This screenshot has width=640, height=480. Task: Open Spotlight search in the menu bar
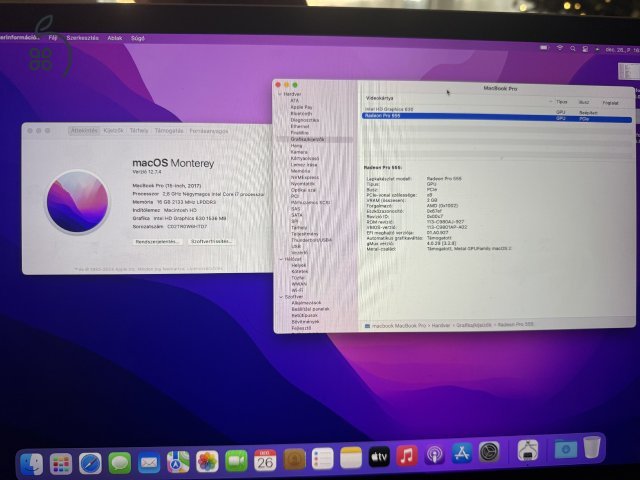click(x=573, y=49)
